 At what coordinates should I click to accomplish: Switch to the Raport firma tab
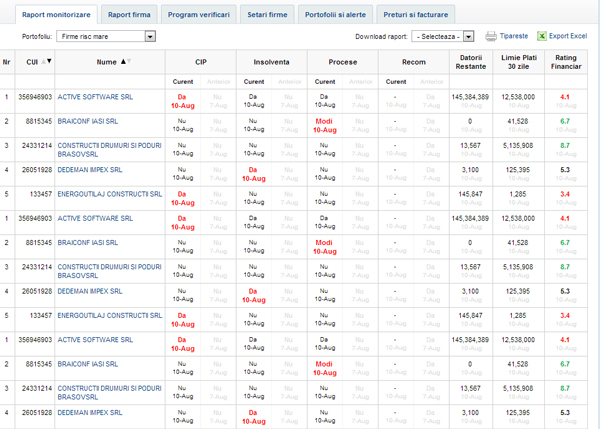click(x=129, y=15)
